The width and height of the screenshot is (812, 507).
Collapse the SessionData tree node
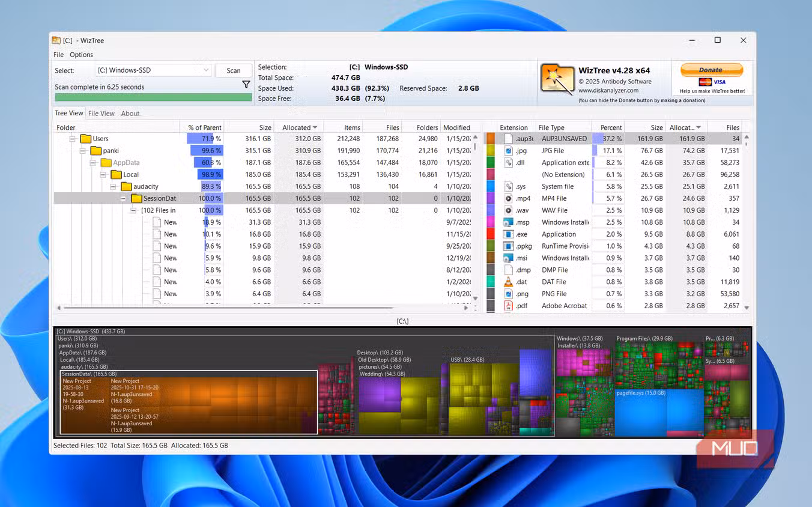coord(123,199)
